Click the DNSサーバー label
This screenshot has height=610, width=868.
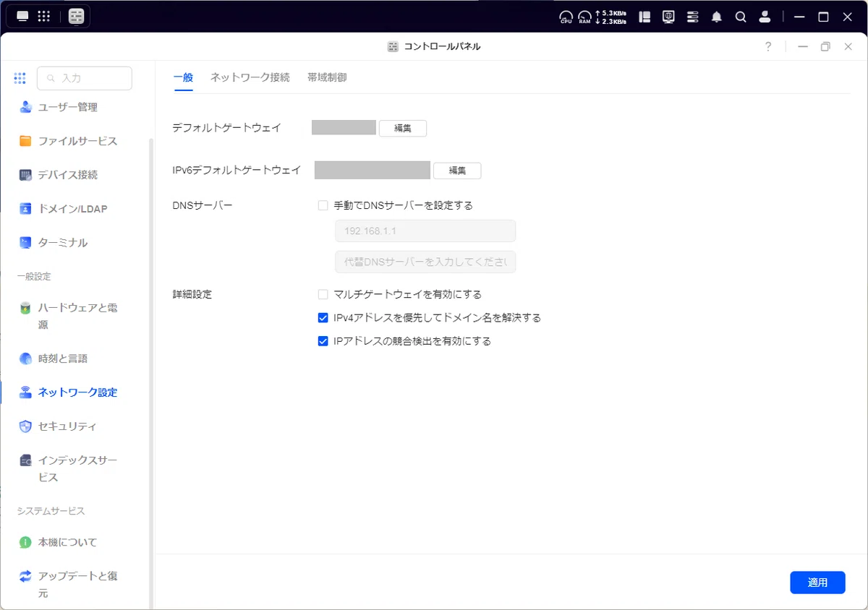tap(203, 205)
